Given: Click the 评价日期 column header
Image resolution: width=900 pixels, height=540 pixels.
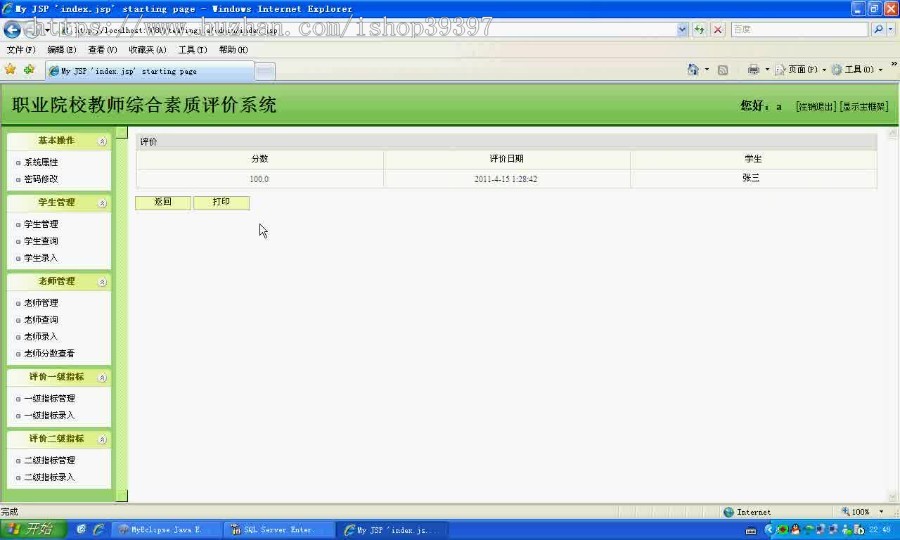Looking at the screenshot, I should click(x=506, y=159).
